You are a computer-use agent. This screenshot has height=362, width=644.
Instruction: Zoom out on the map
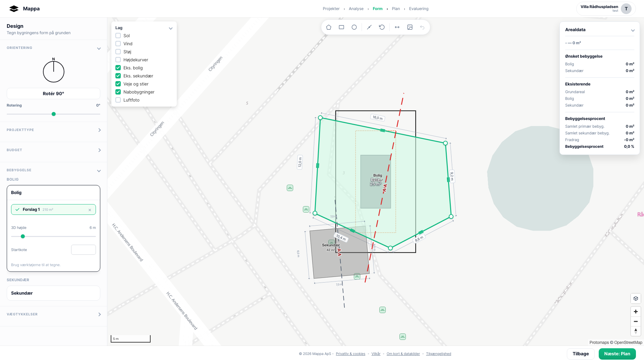pyautogui.click(x=636, y=321)
